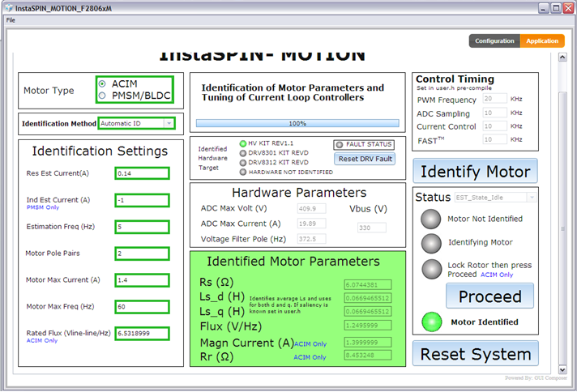The width and height of the screenshot is (577, 392).
Task: Click the Motor Max Current input field
Action: click(x=142, y=280)
